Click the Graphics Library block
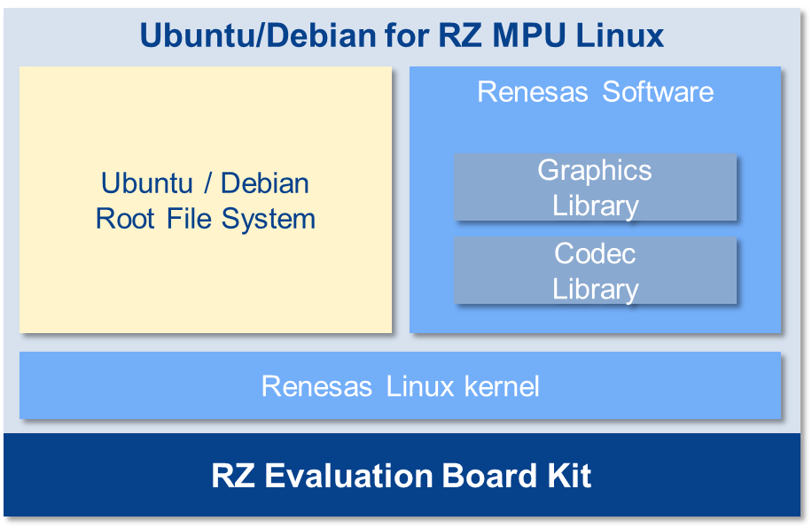 595,187
